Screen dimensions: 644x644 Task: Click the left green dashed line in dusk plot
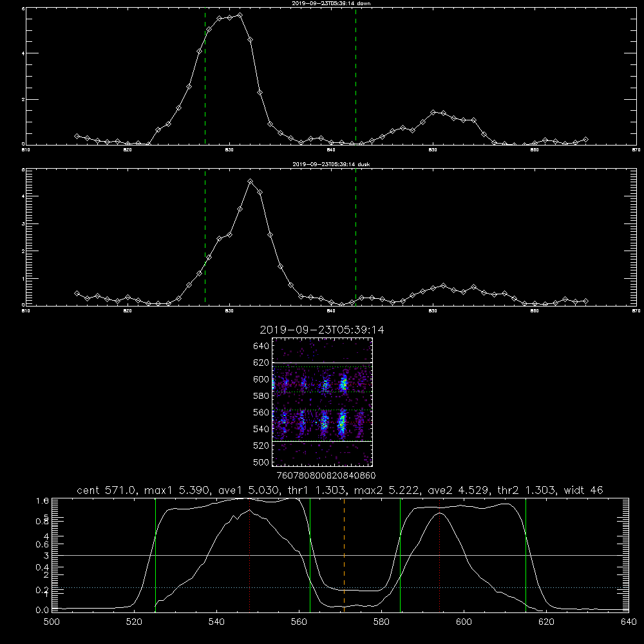(x=205, y=238)
